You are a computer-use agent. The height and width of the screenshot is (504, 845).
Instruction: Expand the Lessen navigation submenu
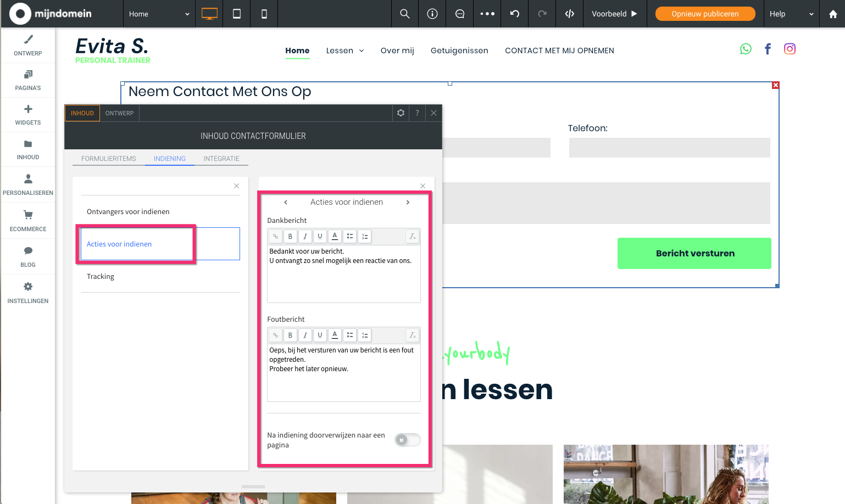click(345, 51)
